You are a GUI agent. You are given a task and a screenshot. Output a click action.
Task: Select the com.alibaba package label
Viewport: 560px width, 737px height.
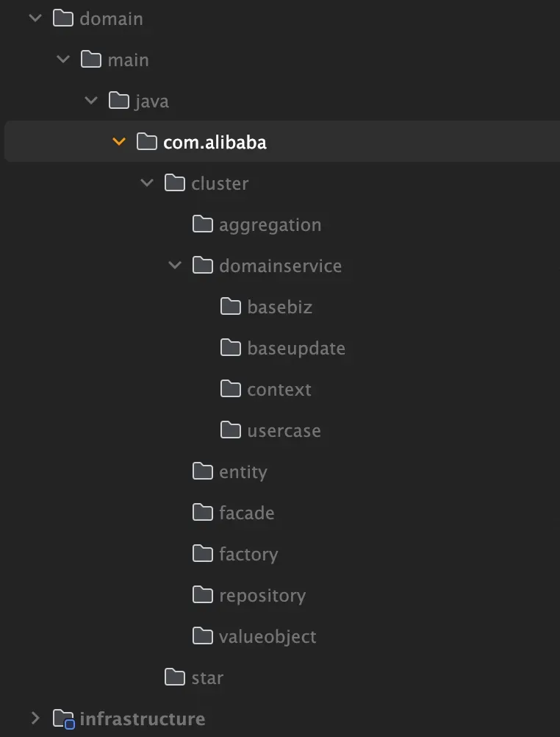(x=215, y=142)
